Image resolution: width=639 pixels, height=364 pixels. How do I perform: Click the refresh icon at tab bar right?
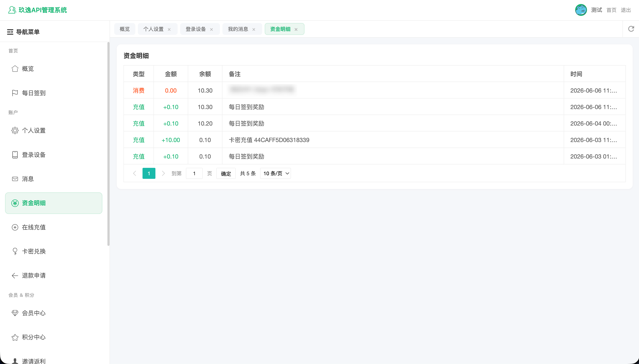pyautogui.click(x=631, y=29)
